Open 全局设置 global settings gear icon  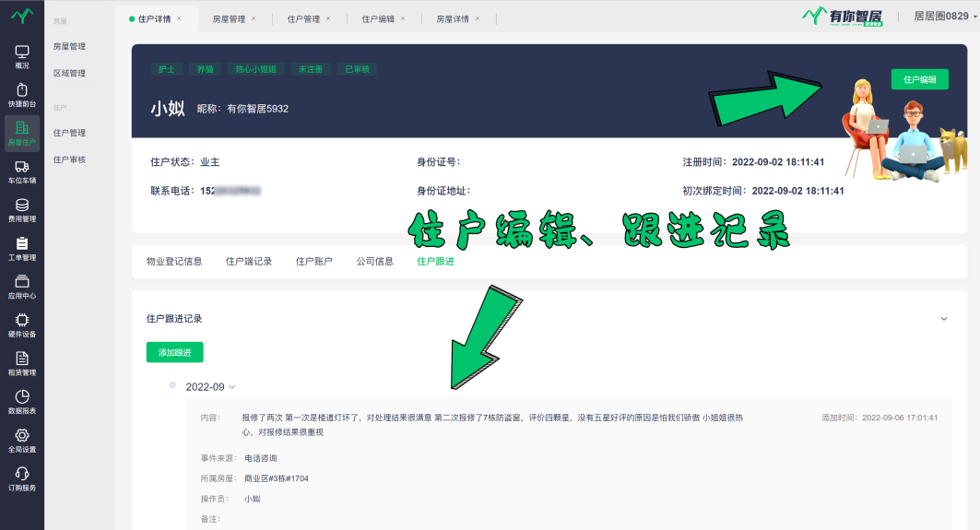21,435
